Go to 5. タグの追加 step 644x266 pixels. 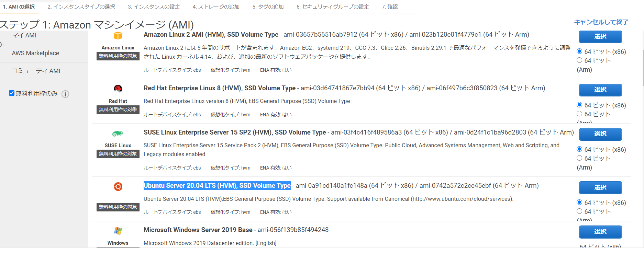click(268, 7)
